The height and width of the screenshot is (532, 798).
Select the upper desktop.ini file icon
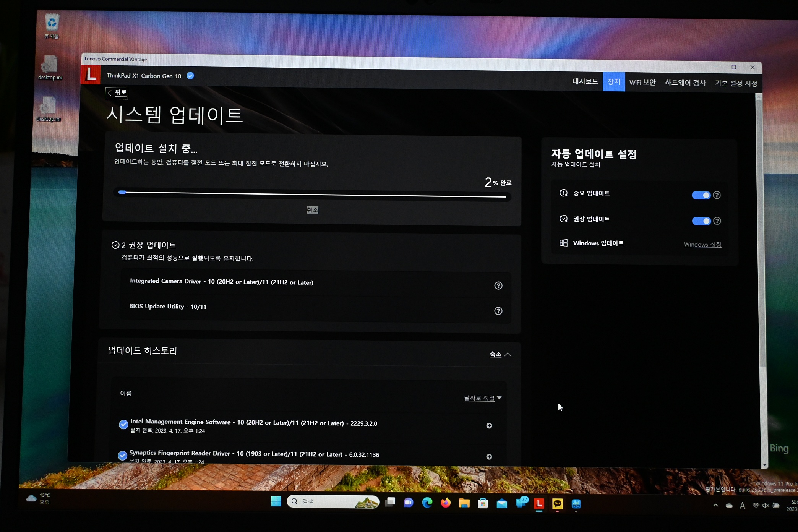tap(50, 68)
